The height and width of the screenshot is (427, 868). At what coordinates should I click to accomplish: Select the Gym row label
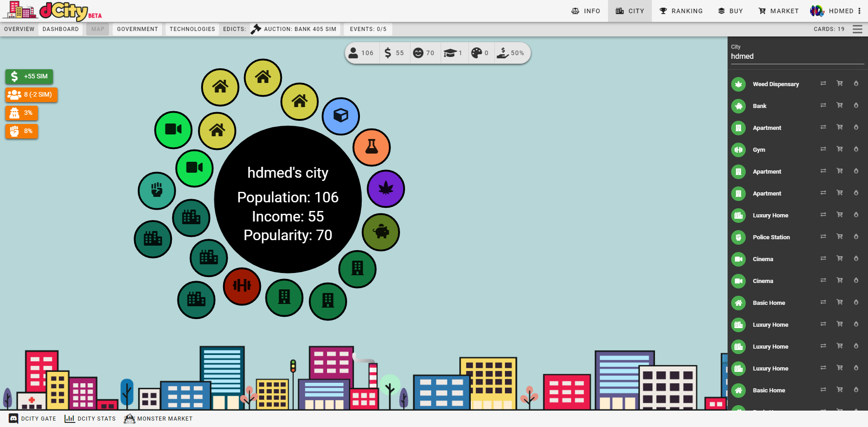coord(759,150)
